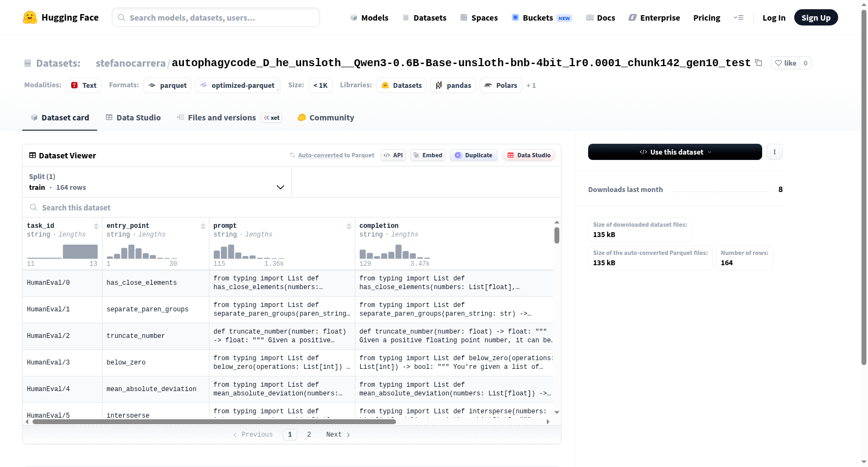Image resolution: width=868 pixels, height=467 pixels.
Task: Sort by the entry_point column
Action: (x=203, y=226)
